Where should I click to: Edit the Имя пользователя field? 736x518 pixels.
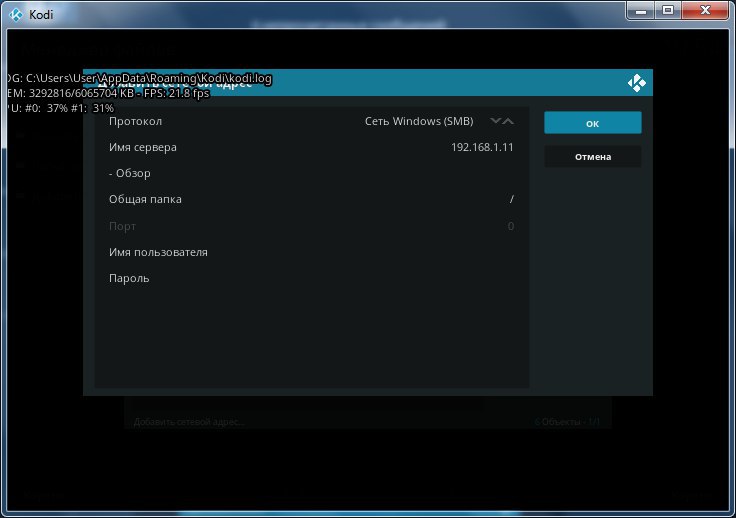click(x=312, y=252)
